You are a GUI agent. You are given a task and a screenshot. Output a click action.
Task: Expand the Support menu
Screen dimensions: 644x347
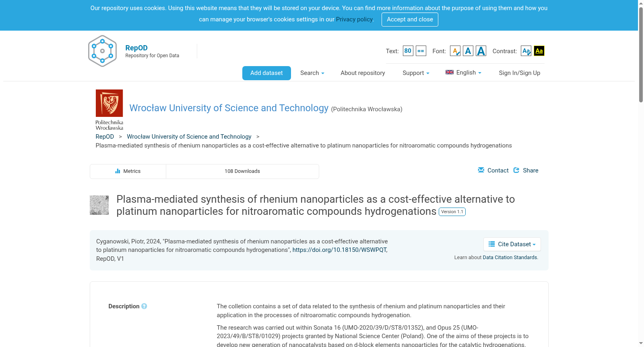416,73
